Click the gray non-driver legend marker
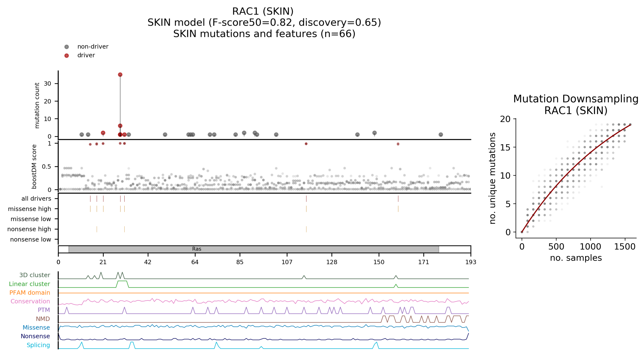644x357 pixels. [66, 47]
